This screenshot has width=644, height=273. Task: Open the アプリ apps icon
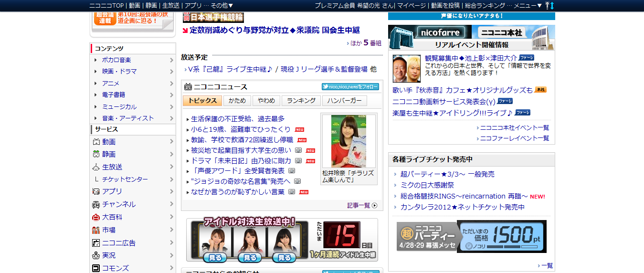[96, 191]
